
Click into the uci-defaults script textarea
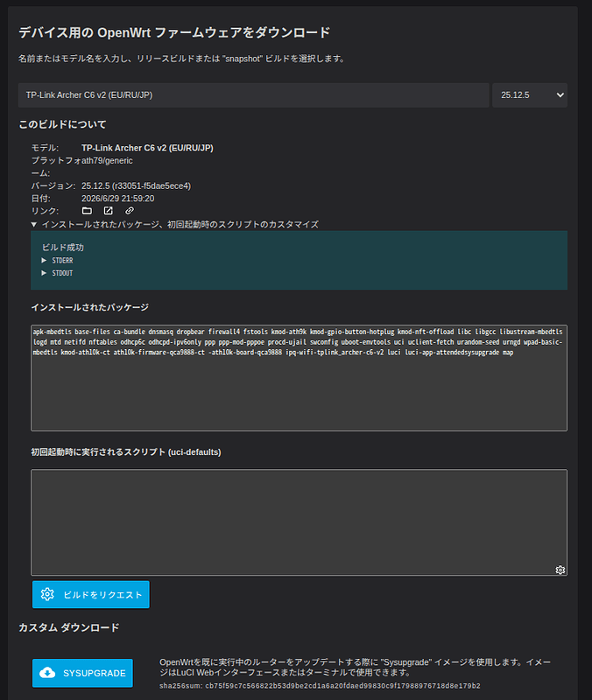(299, 521)
